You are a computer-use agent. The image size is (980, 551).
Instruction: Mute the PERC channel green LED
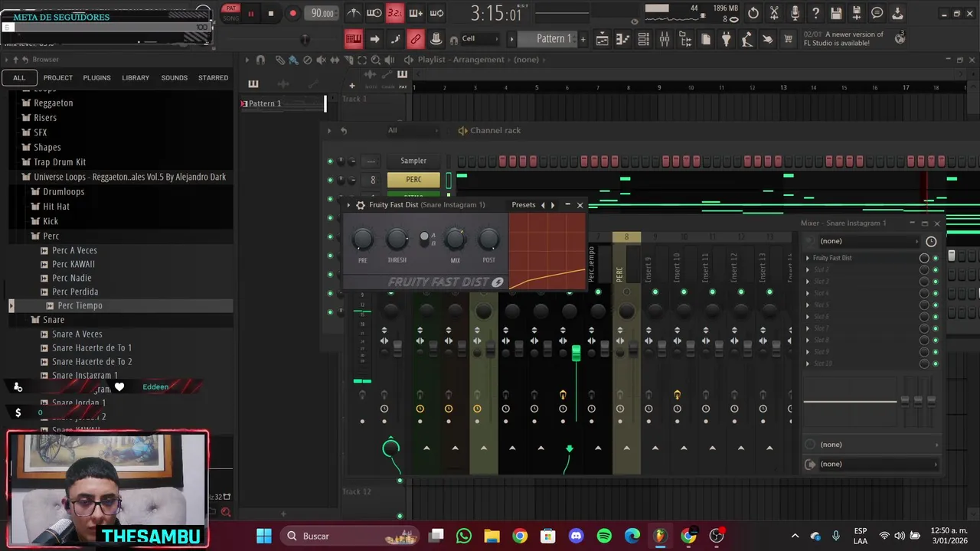pos(330,180)
